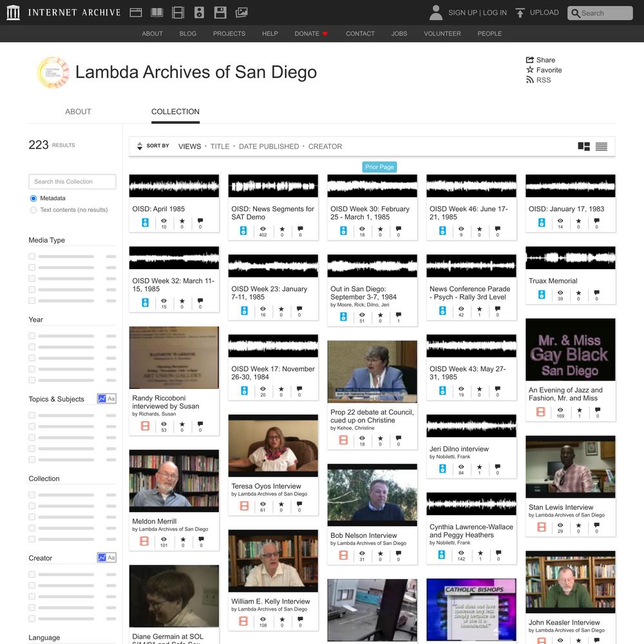
Task: Click favorite star on Bob Nelson Interview
Action: 381,553
